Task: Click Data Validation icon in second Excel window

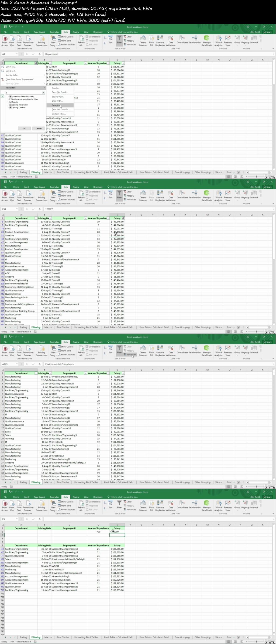Action: point(171,196)
